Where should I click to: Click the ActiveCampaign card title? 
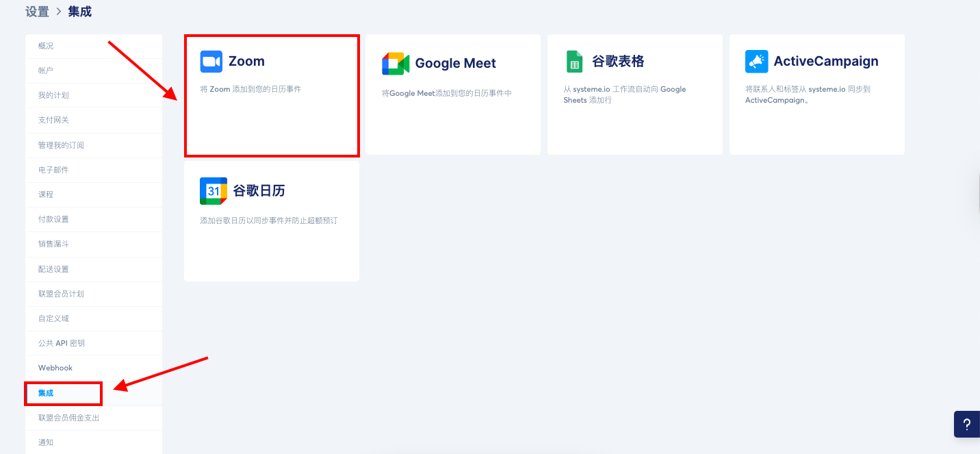[x=826, y=61]
